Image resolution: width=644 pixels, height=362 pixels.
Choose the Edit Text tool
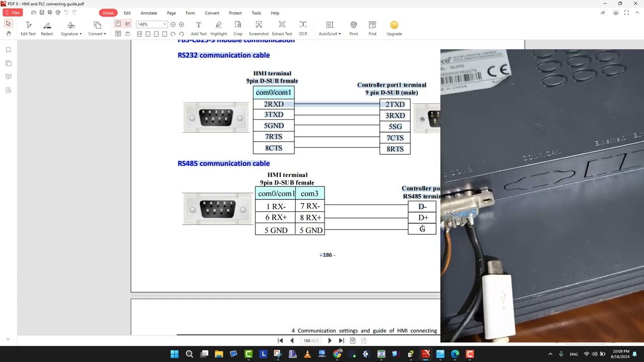(x=28, y=29)
